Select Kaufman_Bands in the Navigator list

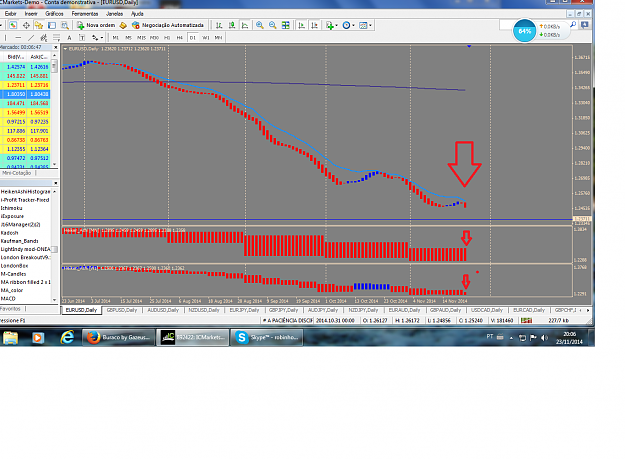click(x=20, y=241)
